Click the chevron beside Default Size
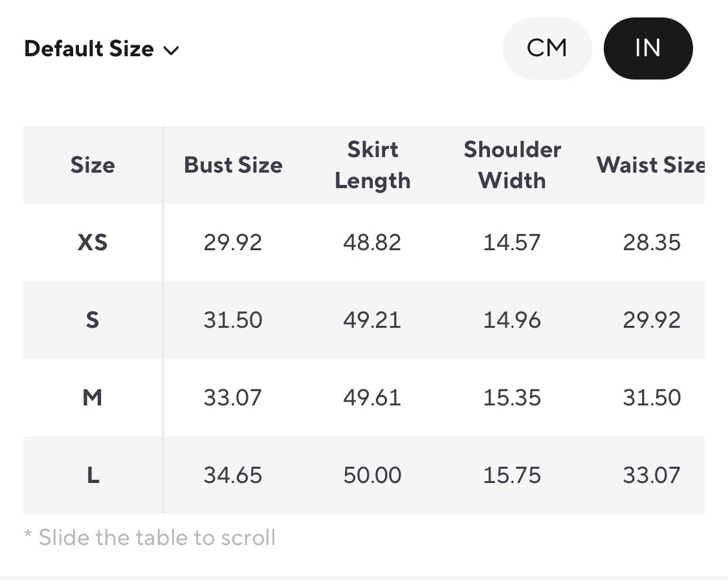Image resolution: width=728 pixels, height=580 pixels. [x=171, y=50]
